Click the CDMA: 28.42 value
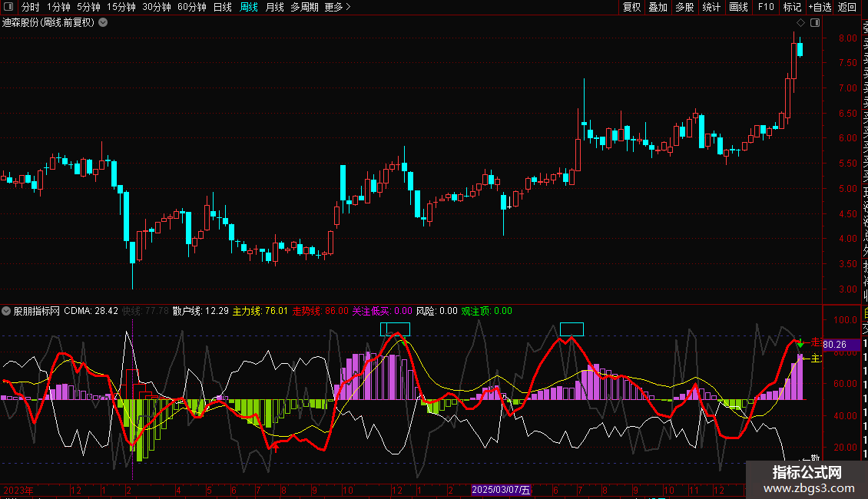 [x=91, y=311]
